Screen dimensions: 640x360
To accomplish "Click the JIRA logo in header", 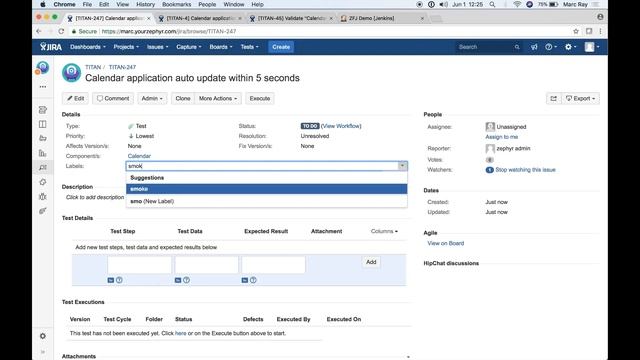I will pyautogui.click(x=51, y=47).
